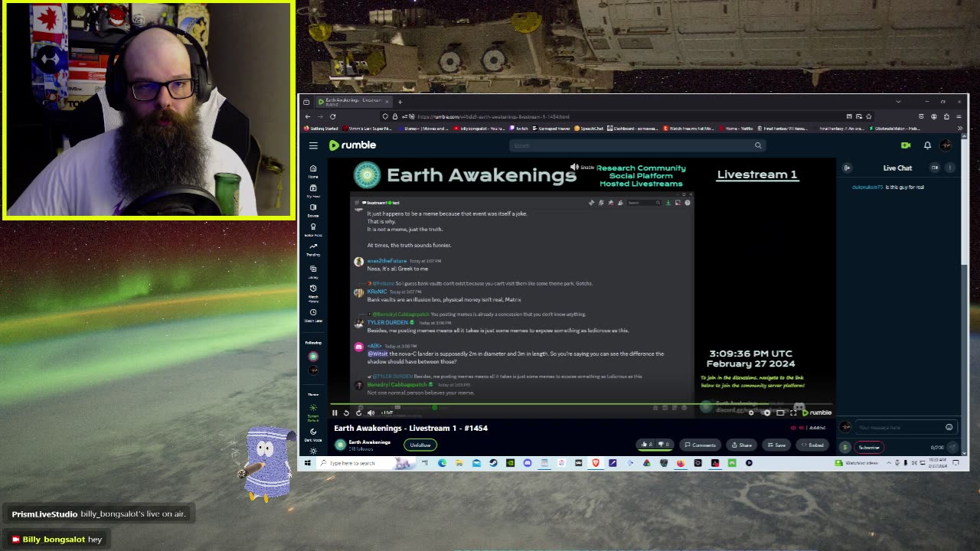
Task: Click the browser address bar URL
Action: click(x=493, y=116)
